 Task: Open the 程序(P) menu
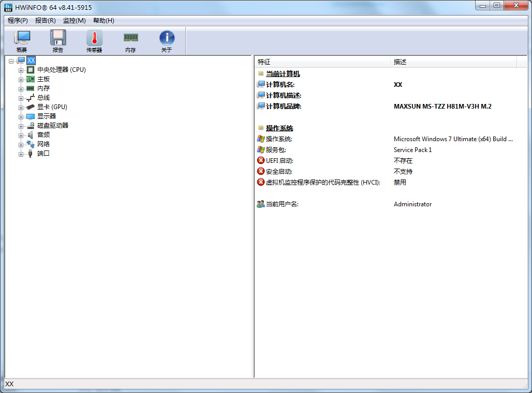pos(18,21)
